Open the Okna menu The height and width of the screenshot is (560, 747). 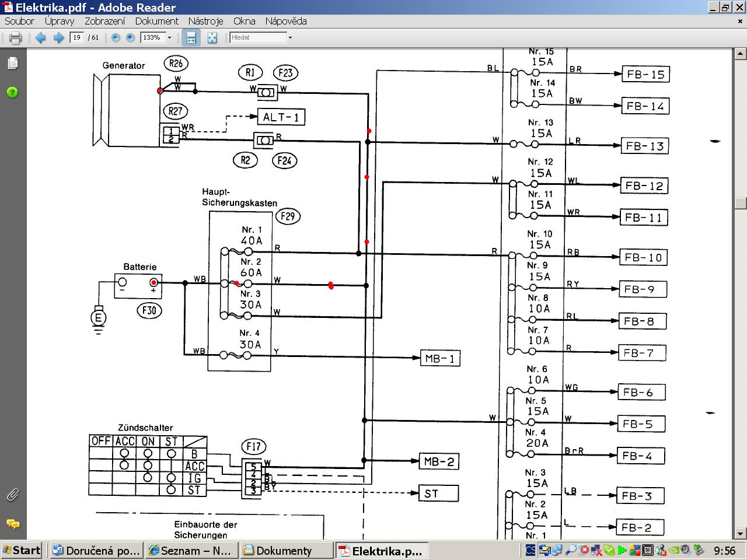245,21
